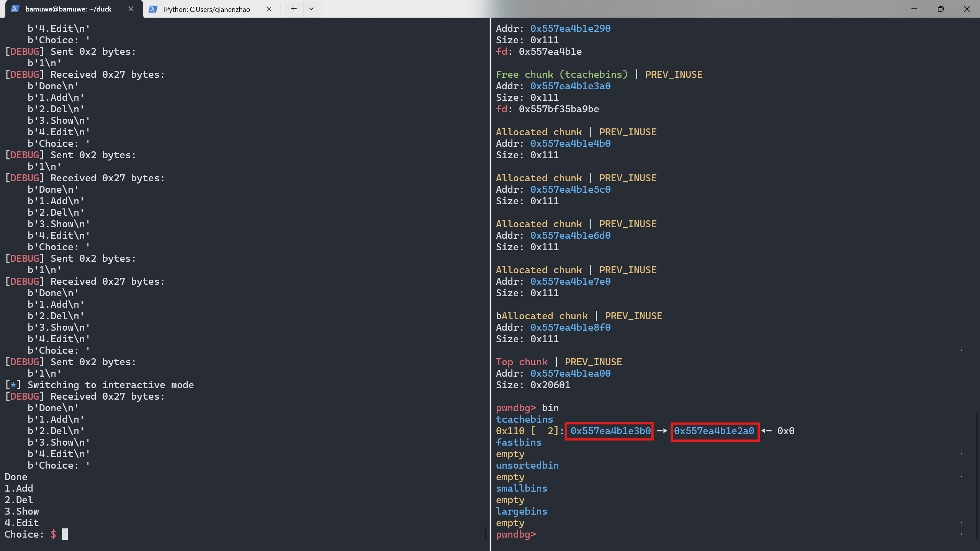Click tcache entry 0x557ea4b1e2a0
The width and height of the screenshot is (980, 551).
click(714, 431)
